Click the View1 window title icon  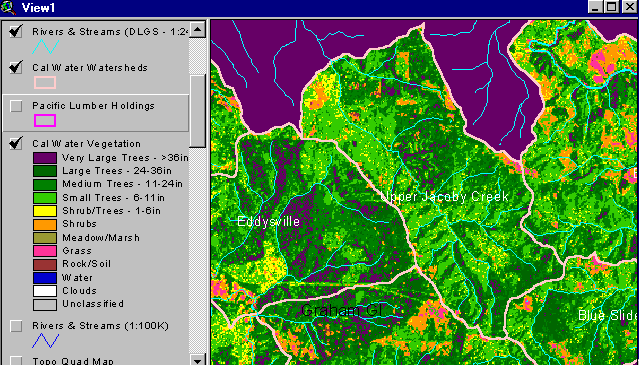(8, 8)
